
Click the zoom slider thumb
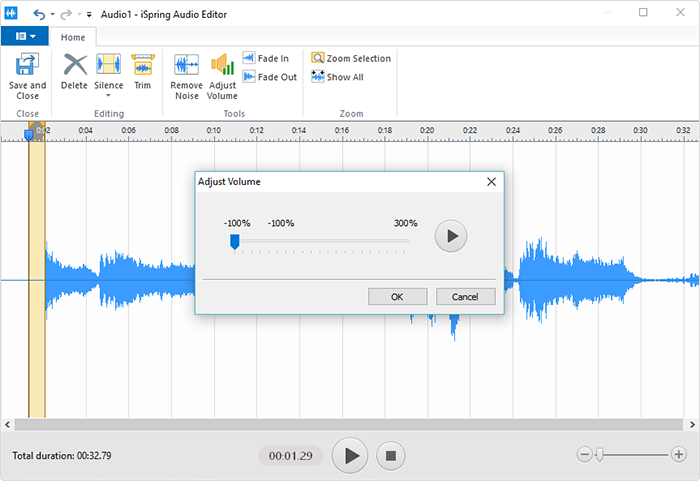pyautogui.click(x=600, y=455)
